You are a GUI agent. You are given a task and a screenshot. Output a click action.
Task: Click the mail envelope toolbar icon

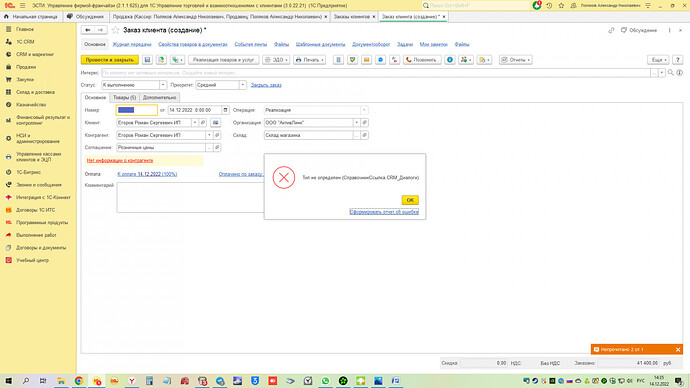click(367, 60)
